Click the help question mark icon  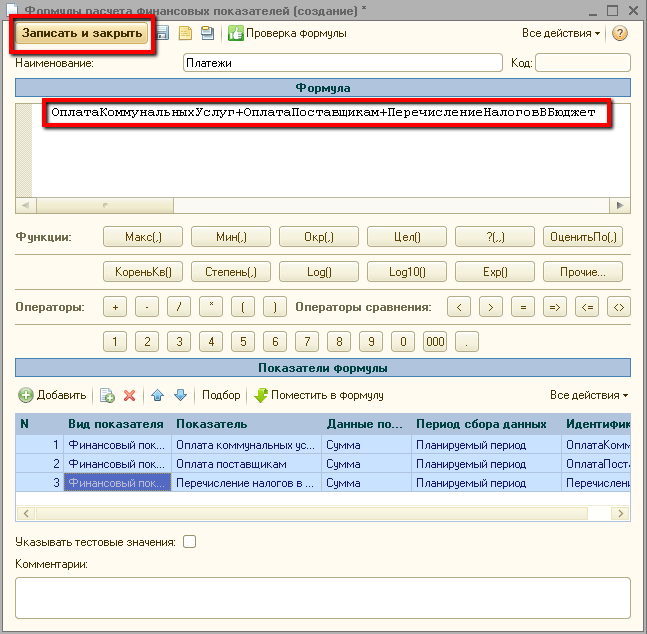[x=620, y=33]
